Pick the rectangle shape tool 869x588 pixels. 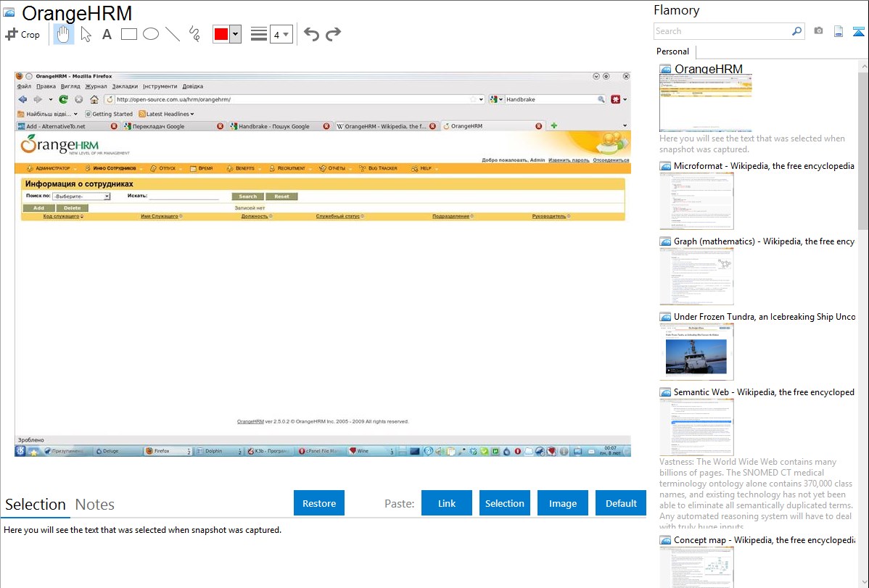pos(128,34)
